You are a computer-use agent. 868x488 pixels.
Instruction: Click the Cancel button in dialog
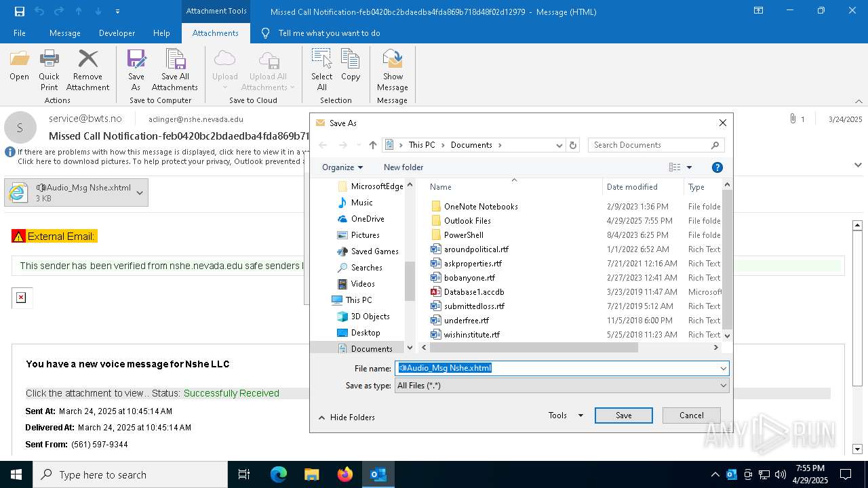click(691, 415)
